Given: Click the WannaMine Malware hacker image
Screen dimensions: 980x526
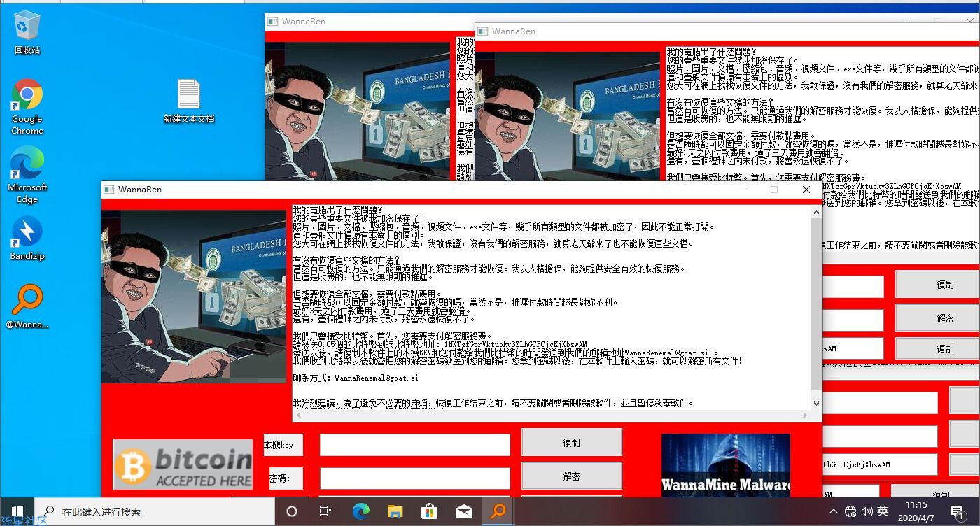Looking at the screenshot, I should click(725, 465).
